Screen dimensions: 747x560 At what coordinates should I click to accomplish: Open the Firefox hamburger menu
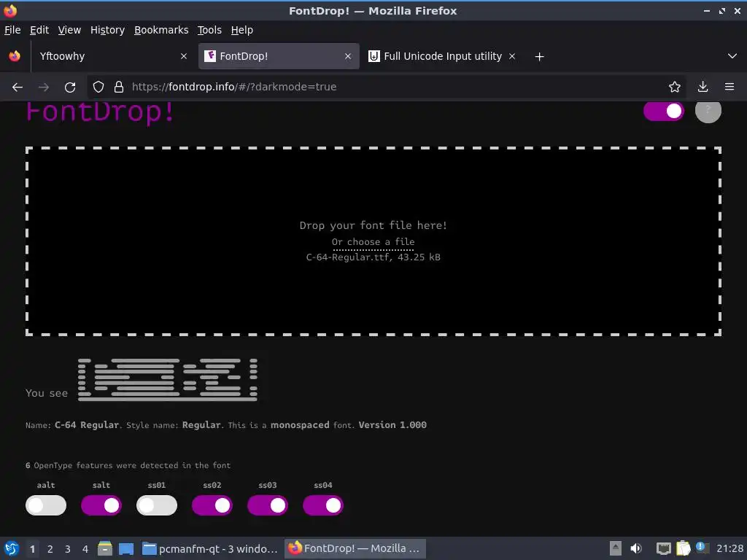(729, 87)
